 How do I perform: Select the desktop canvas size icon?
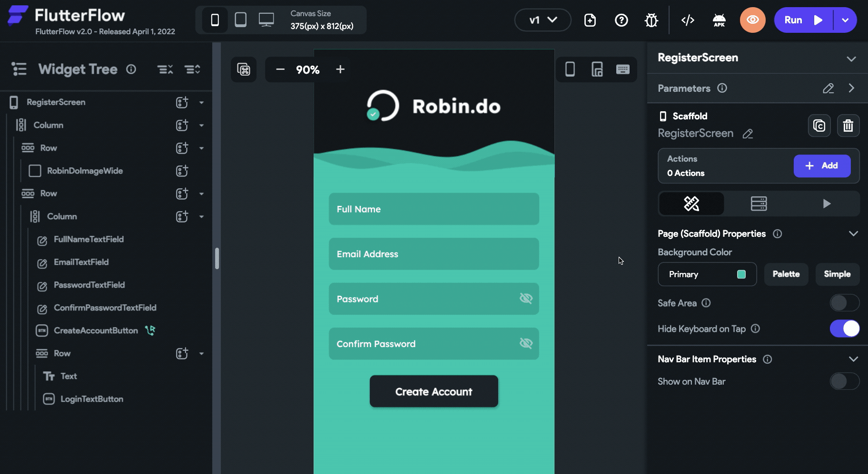(266, 19)
